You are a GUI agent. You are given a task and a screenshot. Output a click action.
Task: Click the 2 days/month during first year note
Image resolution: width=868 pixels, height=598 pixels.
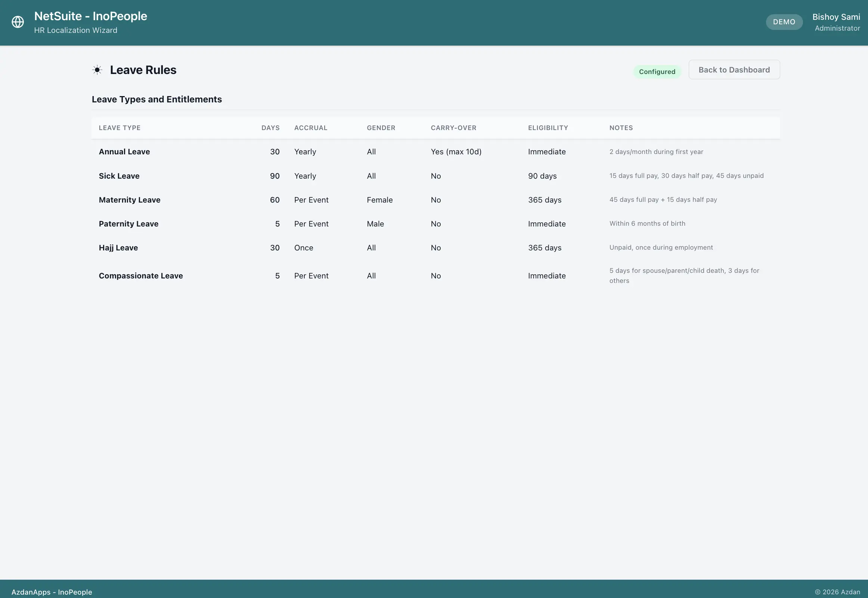click(656, 152)
